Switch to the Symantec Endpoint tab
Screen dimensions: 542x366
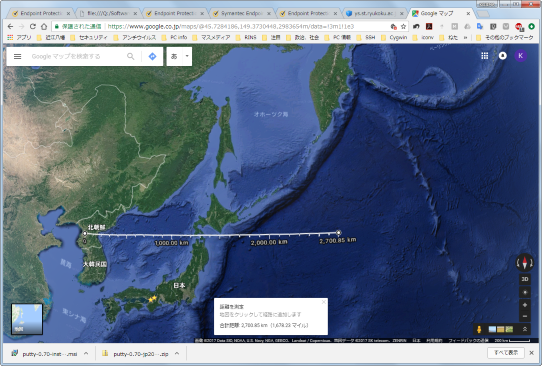click(241, 13)
